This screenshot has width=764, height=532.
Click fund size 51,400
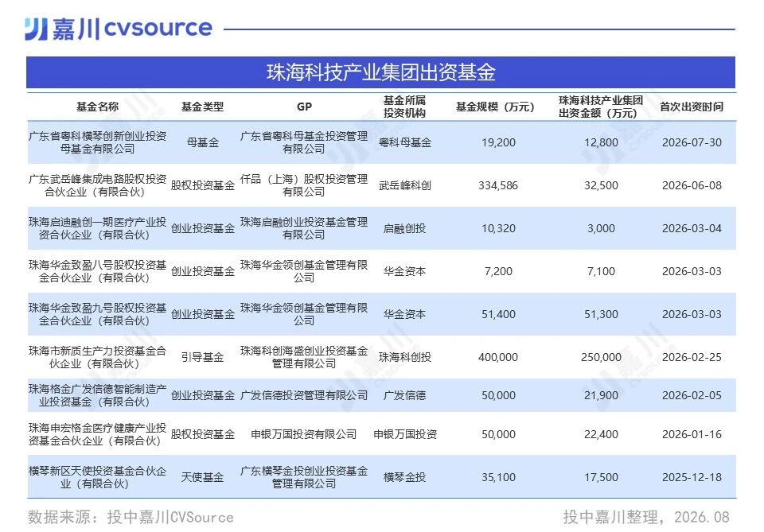point(498,314)
